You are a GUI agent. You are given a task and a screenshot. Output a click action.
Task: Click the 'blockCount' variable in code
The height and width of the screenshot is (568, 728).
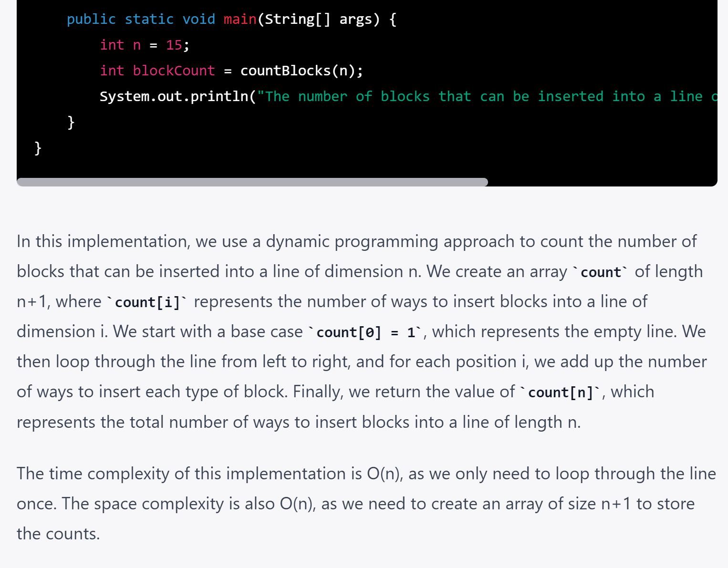(174, 71)
